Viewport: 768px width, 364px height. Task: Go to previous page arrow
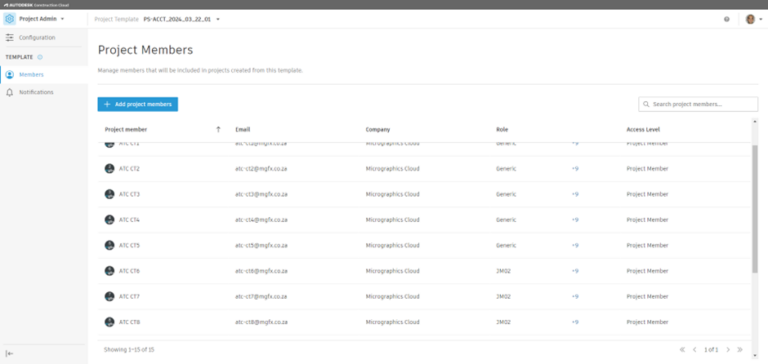point(695,350)
